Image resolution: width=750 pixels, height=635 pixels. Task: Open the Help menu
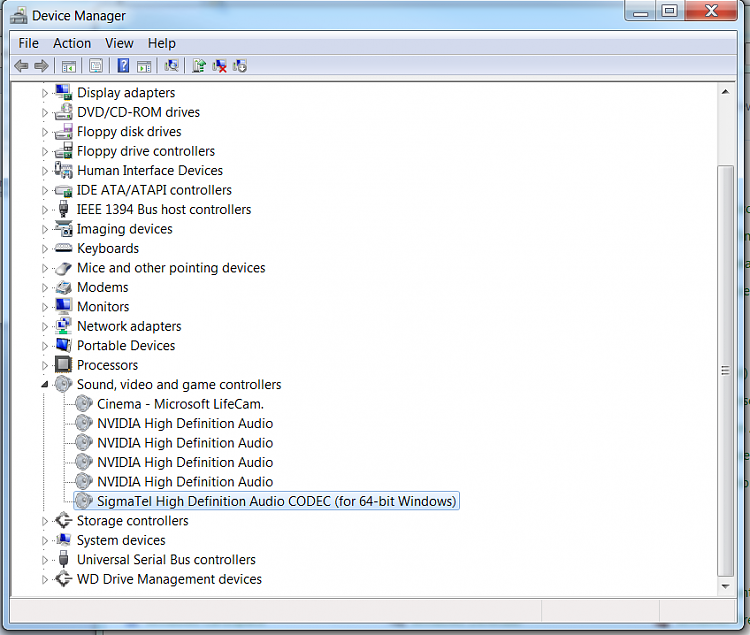(x=161, y=43)
